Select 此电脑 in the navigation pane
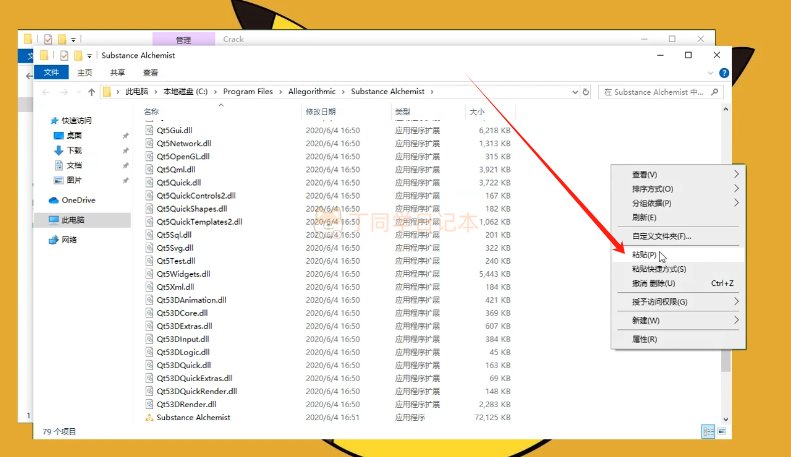 (74, 219)
